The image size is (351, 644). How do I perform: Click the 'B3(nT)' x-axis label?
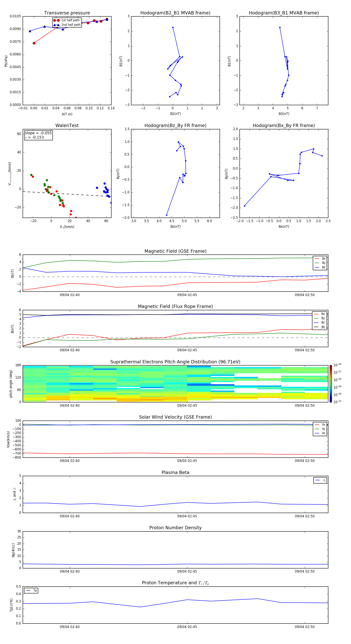[284, 114]
